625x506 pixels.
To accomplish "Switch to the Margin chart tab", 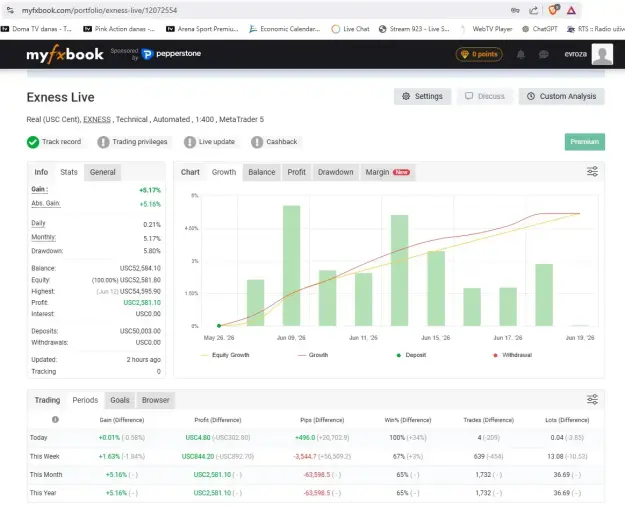I will tap(387, 172).
